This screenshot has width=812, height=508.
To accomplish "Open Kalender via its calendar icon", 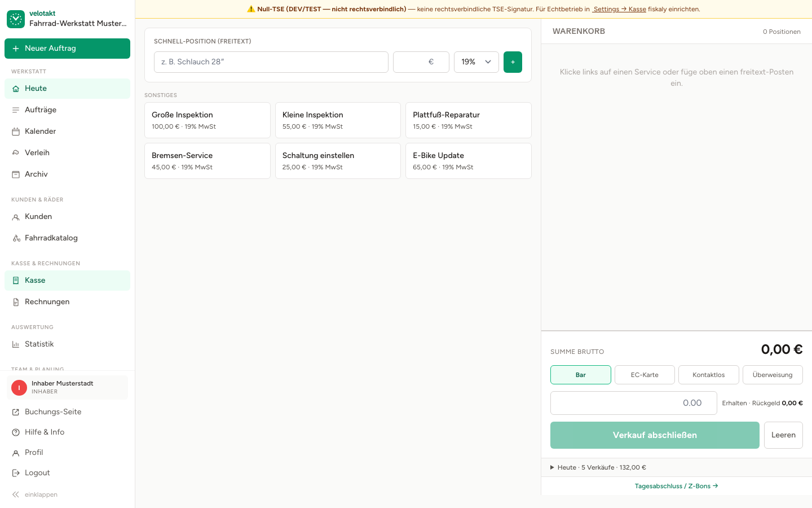I will click(x=16, y=132).
